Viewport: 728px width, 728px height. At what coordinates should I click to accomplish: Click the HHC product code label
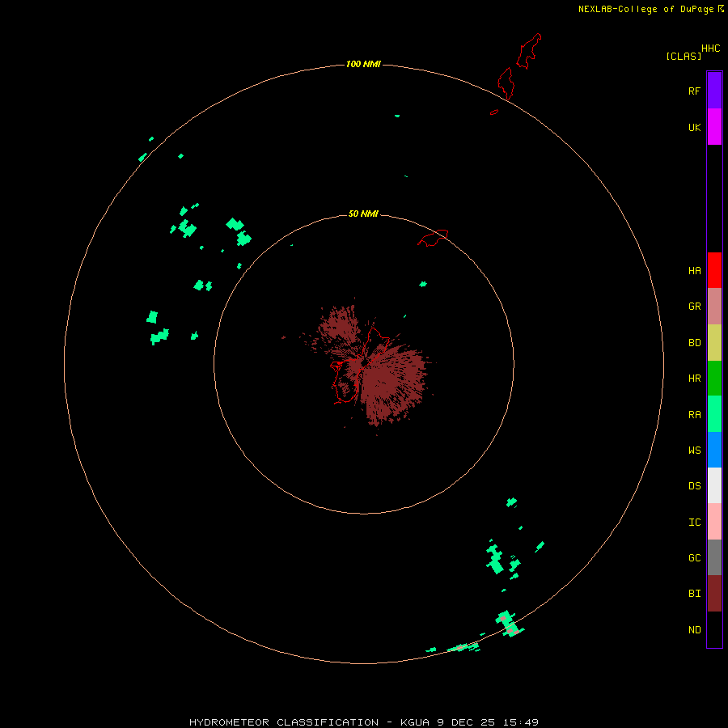[x=711, y=49]
